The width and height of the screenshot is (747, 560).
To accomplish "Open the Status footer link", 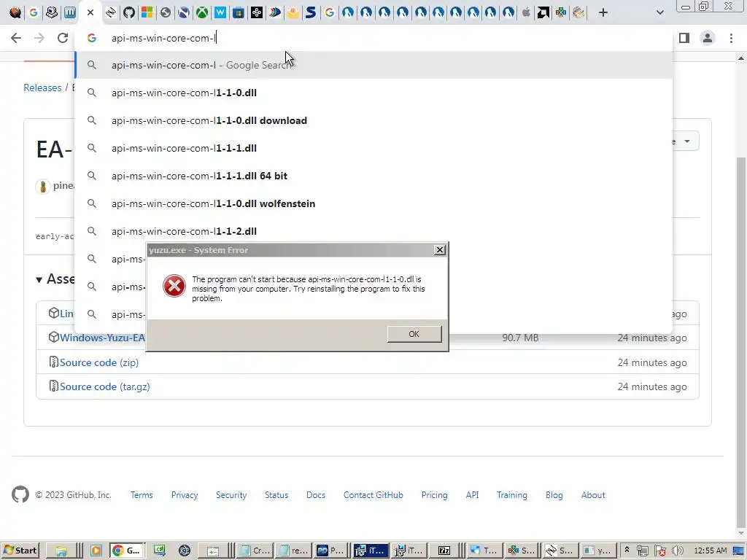I will point(276,495).
